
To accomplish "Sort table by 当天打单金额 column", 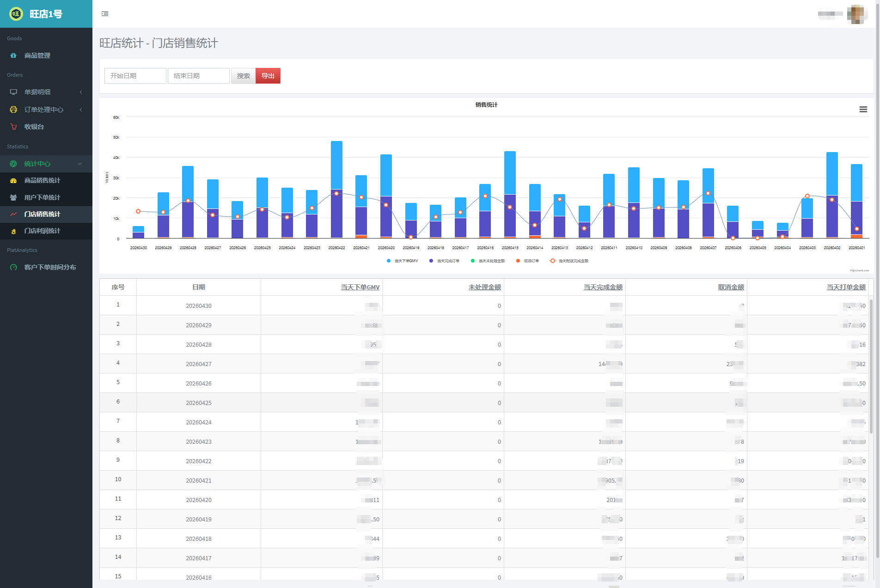I will coord(846,287).
